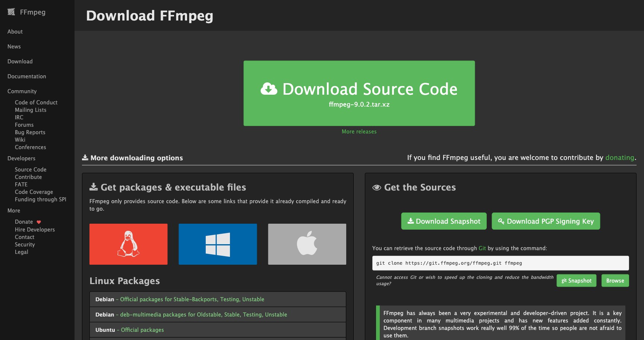Click 'Linux Packages' heading text
This screenshot has width=644, height=340.
coord(124,281)
